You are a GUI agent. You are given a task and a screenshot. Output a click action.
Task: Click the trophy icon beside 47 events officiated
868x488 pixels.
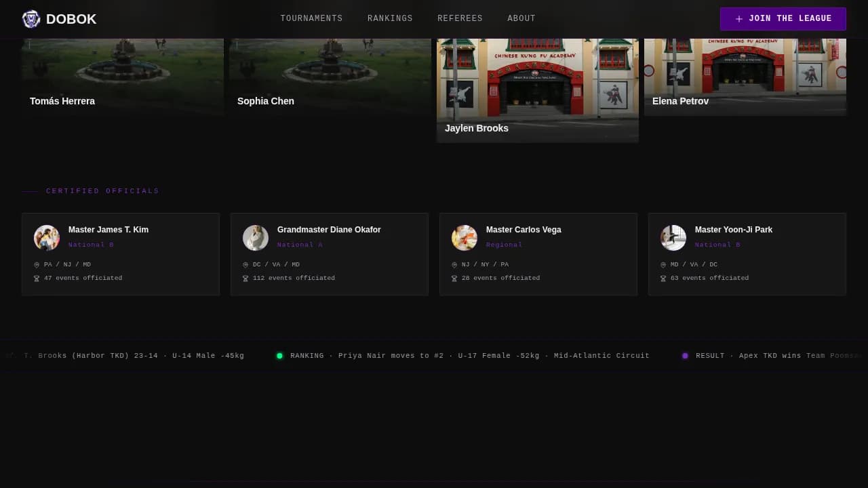click(x=37, y=279)
